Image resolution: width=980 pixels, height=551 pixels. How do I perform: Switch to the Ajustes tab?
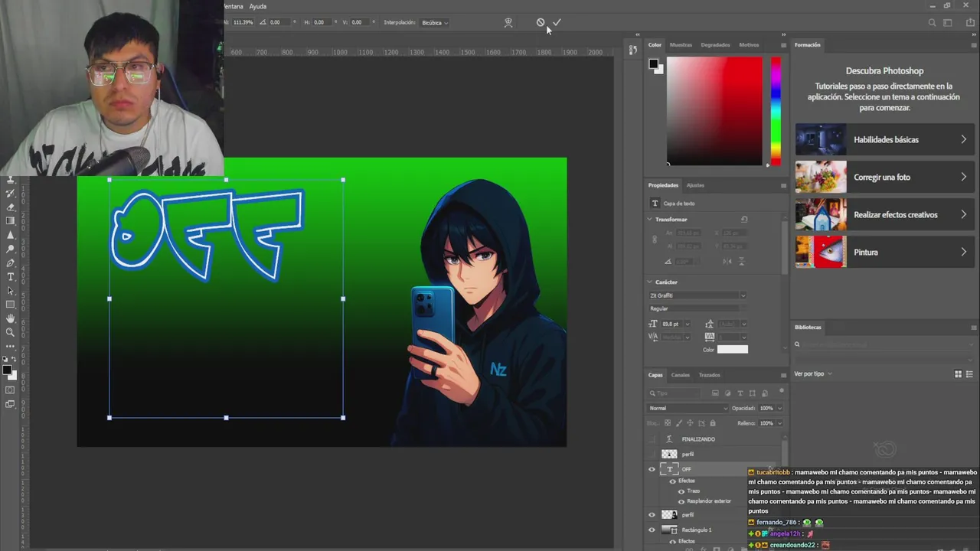695,185
